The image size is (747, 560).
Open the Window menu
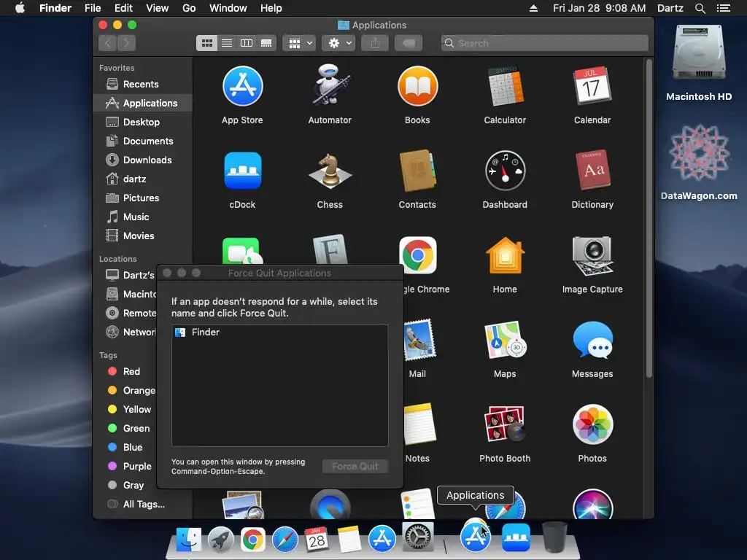[x=228, y=8]
